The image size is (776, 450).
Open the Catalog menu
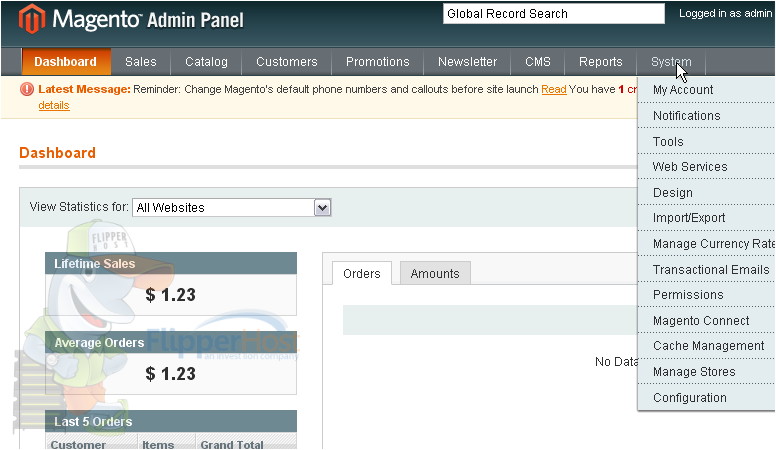point(206,62)
